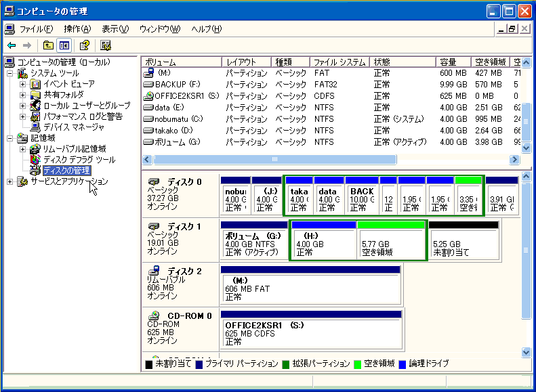Select the H: 4.00 GB logical drive block
The height and width of the screenshot is (392, 536).
tap(323, 244)
